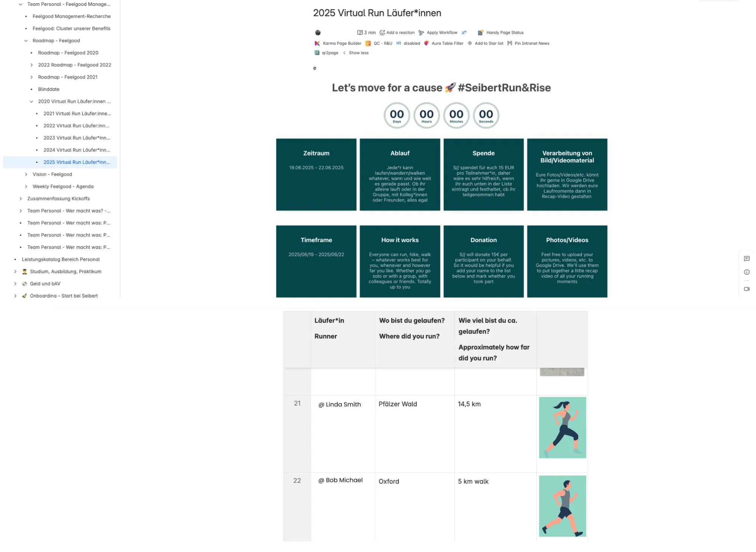Image resolution: width=756 pixels, height=552 pixels.
Task: Add an emoji reaction to the page
Action: (397, 33)
